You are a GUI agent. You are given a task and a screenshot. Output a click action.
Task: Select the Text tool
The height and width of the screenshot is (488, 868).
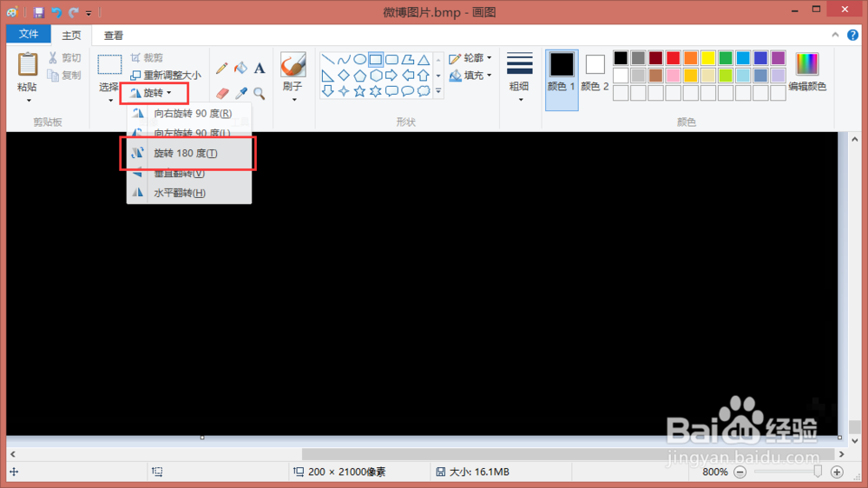coord(259,68)
